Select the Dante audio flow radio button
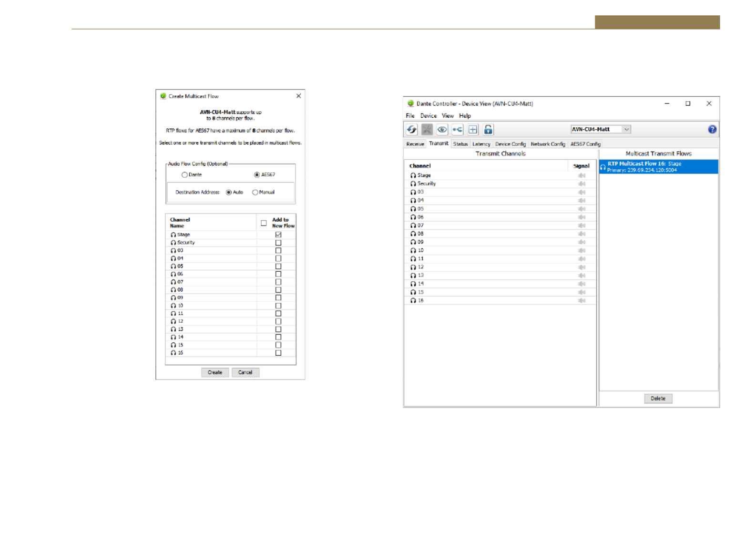Screen dimensions: 756x533 click(184, 175)
